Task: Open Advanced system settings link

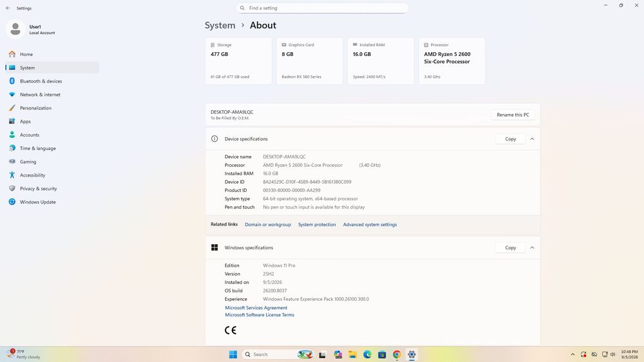Action: coord(370,224)
